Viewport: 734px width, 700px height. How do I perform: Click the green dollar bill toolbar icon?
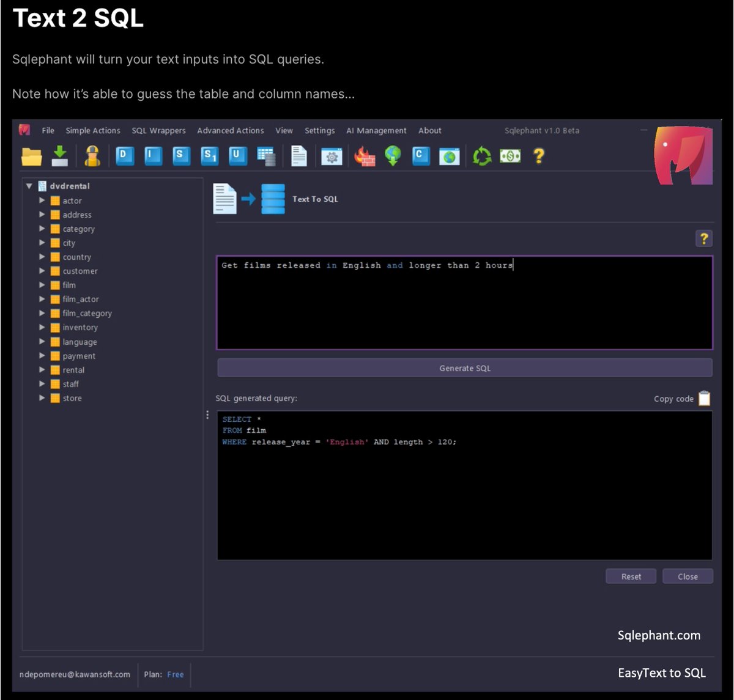click(510, 157)
